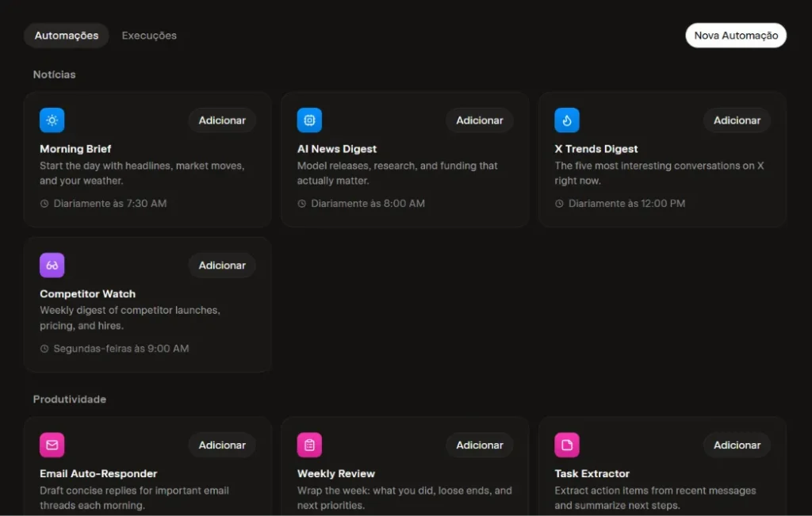This screenshot has width=812, height=516.
Task: Add the AI News Digest automation
Action: [x=480, y=120]
